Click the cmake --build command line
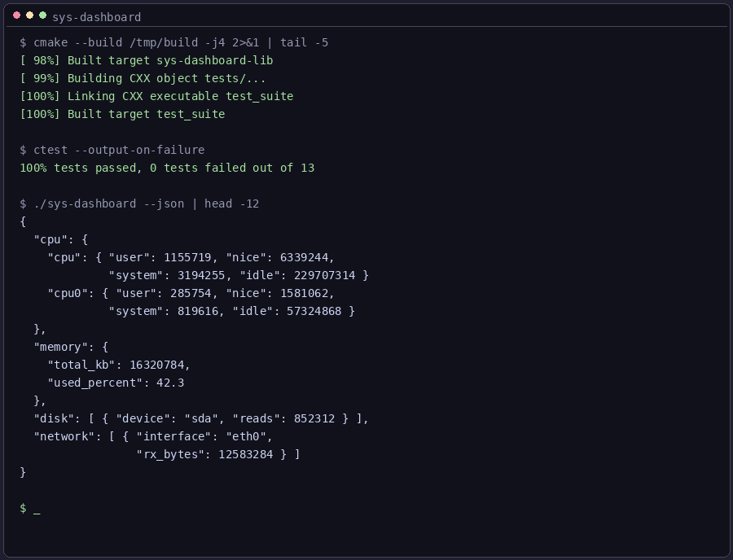Screen dimensions: 733x560 174,42
